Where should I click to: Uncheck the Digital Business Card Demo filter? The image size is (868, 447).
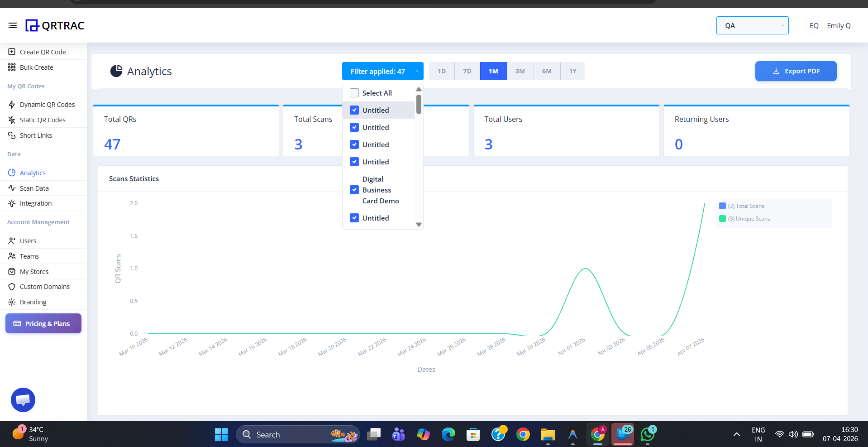click(354, 190)
